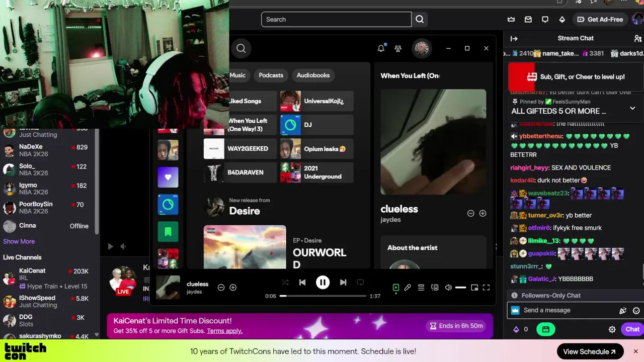
Task: Add clueless to library in Now Playing panel
Action: pos(482,213)
